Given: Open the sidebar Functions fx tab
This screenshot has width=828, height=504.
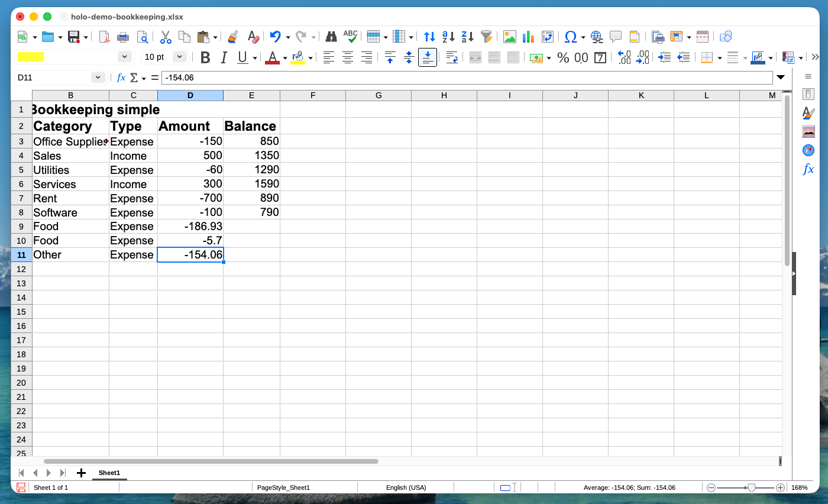Looking at the screenshot, I should [x=808, y=169].
